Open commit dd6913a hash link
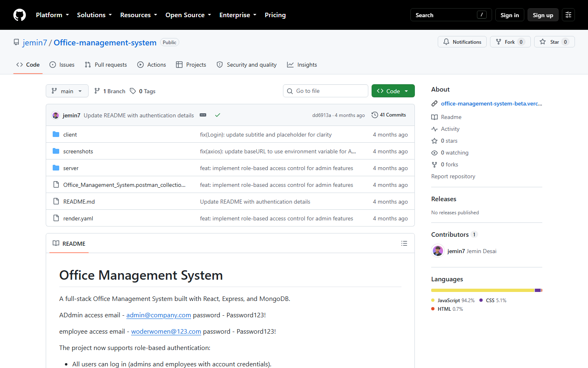588x368 pixels. tap(321, 115)
